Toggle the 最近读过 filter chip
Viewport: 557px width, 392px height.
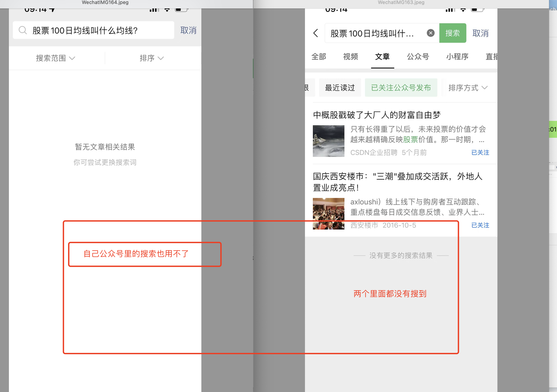coord(340,88)
